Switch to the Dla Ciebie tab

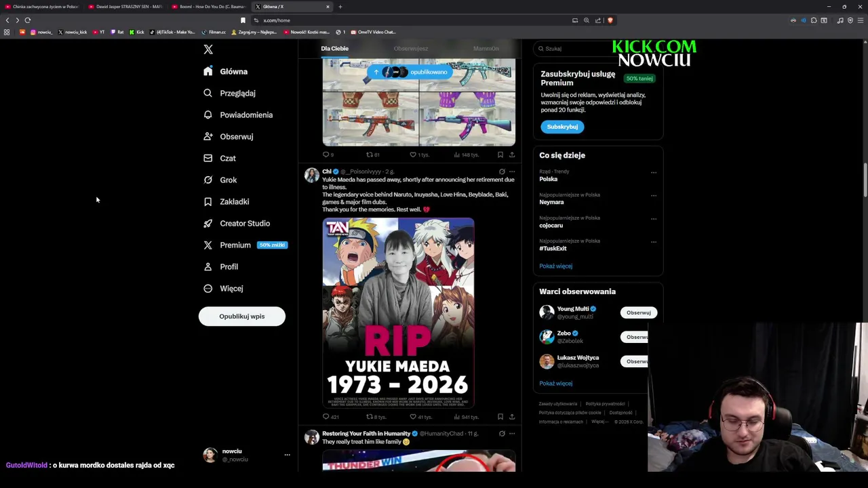coord(334,49)
